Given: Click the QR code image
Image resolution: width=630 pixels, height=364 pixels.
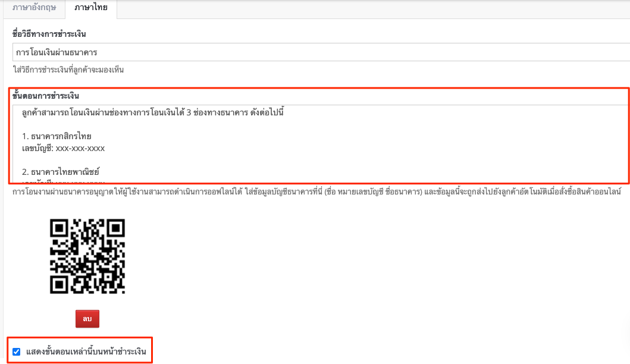Looking at the screenshot, I should (87, 256).
